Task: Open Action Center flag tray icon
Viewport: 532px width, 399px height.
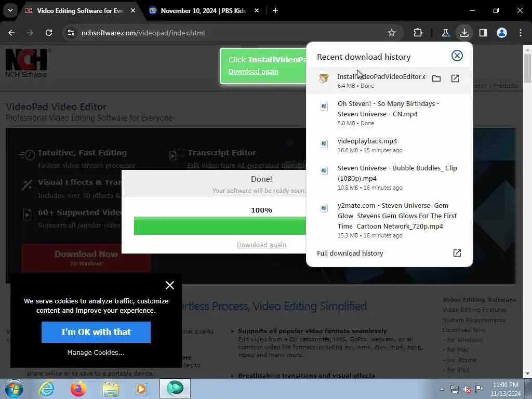Action: click(x=479, y=389)
